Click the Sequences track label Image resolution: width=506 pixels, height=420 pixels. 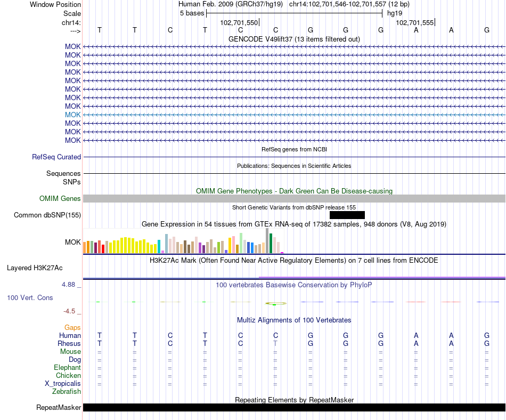pos(63,173)
